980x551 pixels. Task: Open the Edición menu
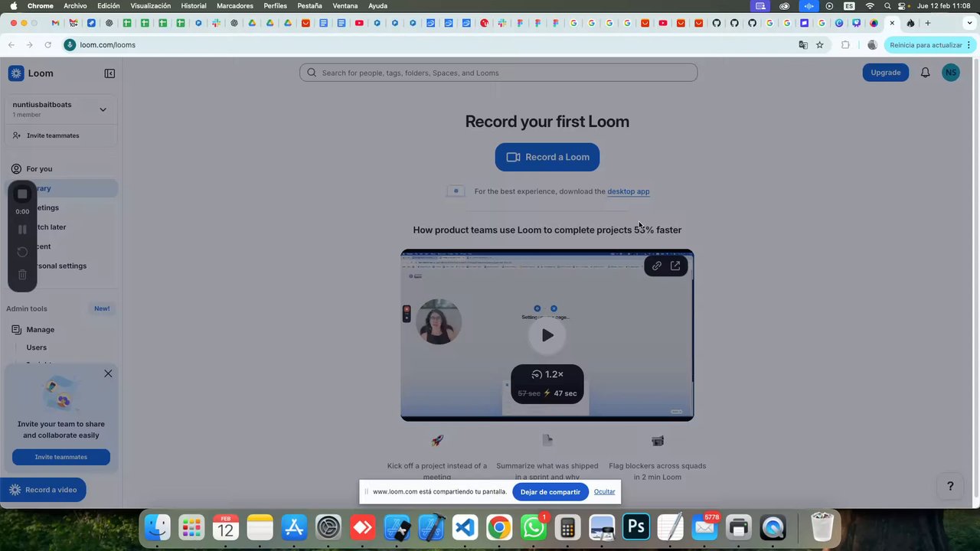108,5
